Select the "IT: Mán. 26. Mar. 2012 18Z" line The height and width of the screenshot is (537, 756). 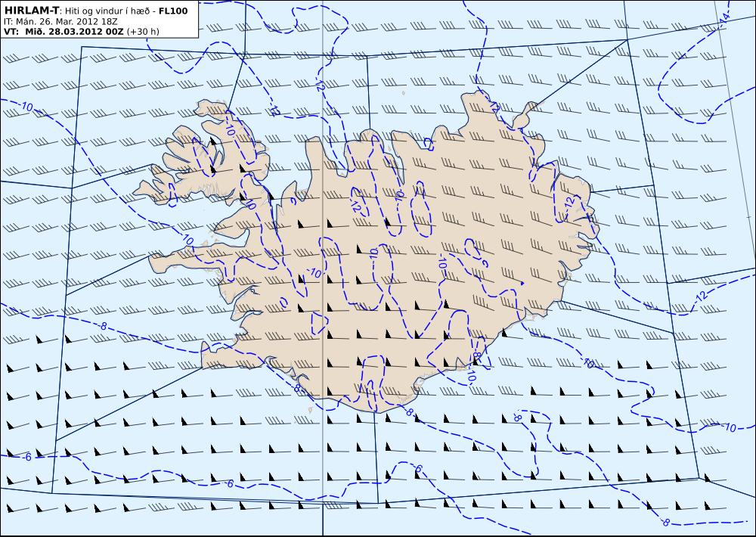(60, 22)
